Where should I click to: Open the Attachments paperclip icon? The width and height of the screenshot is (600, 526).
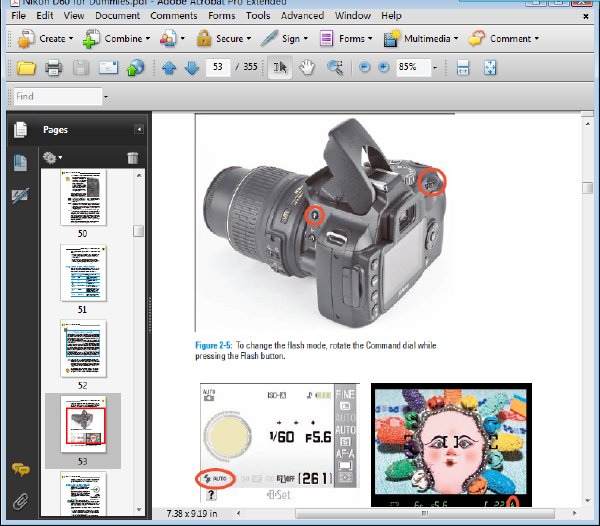tap(21, 501)
